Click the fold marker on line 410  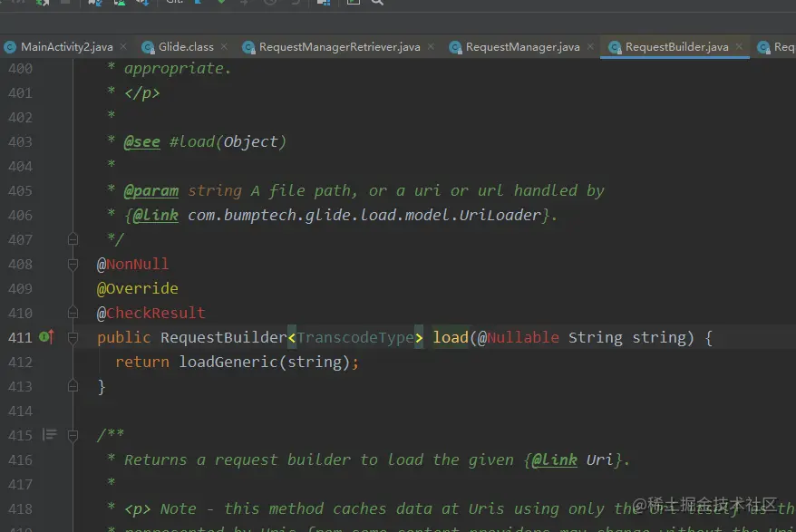(73, 313)
